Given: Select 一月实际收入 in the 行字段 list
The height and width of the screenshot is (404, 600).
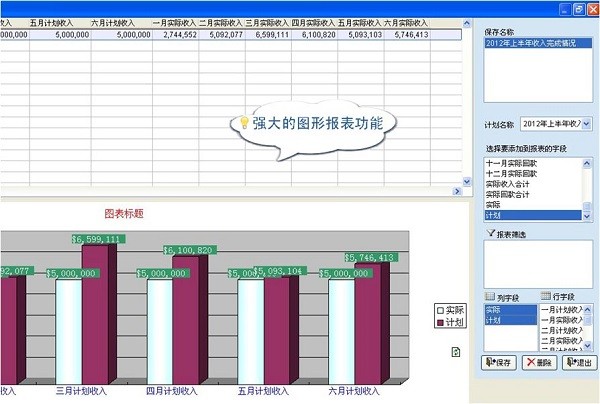Looking at the screenshot, I should coord(562,320).
